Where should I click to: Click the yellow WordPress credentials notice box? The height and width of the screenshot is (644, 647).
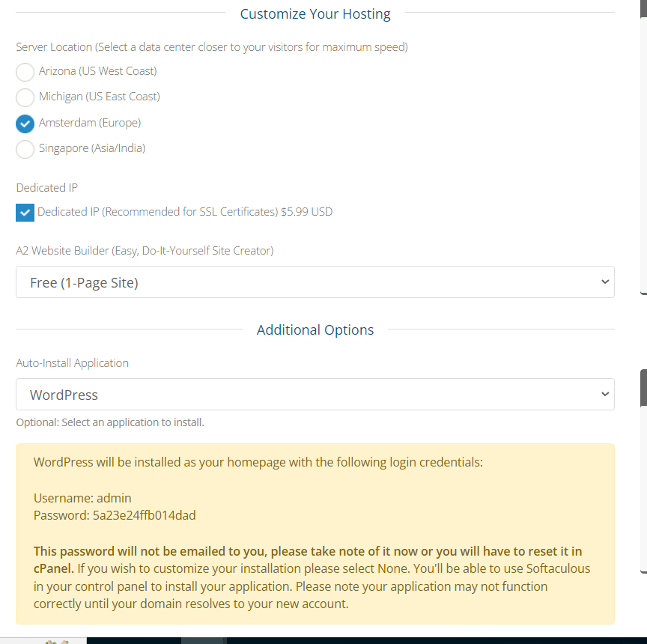315,532
